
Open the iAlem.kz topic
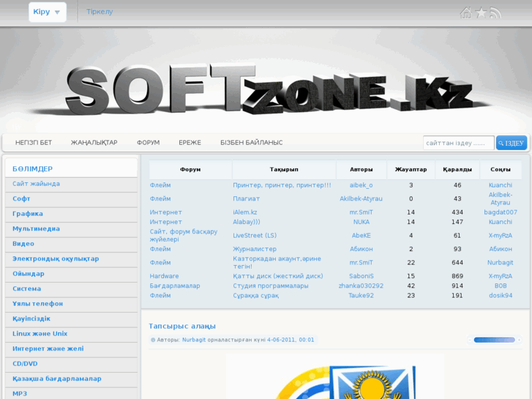(x=244, y=212)
